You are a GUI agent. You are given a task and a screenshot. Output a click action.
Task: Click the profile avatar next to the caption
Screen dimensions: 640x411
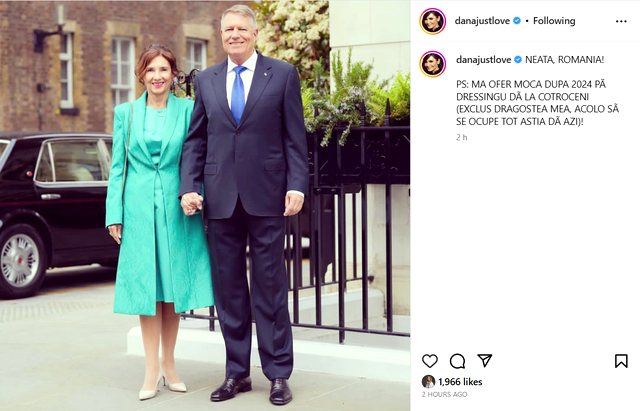[433, 64]
